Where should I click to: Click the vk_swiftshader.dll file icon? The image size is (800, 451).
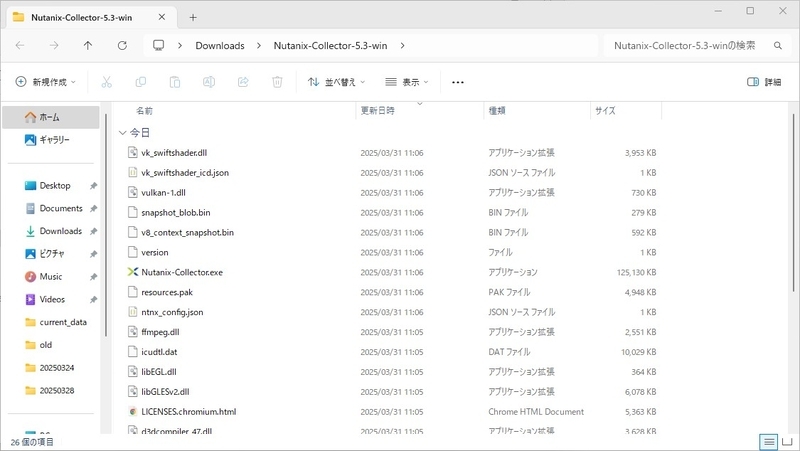click(133, 152)
